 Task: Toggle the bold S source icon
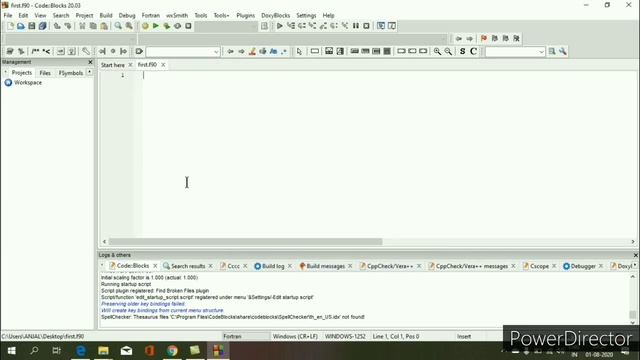(462, 51)
